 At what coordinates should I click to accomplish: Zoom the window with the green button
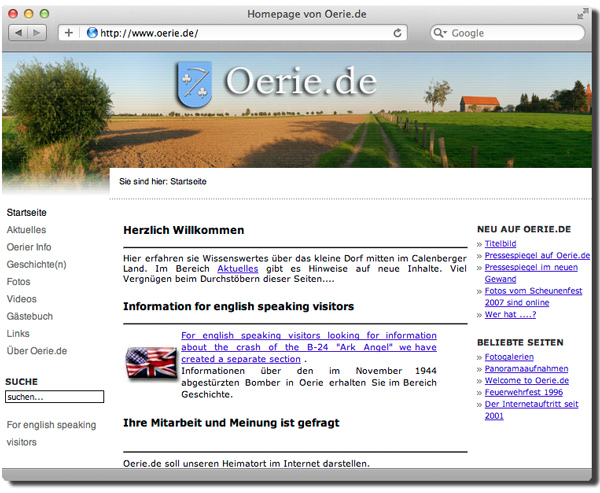click(44, 14)
